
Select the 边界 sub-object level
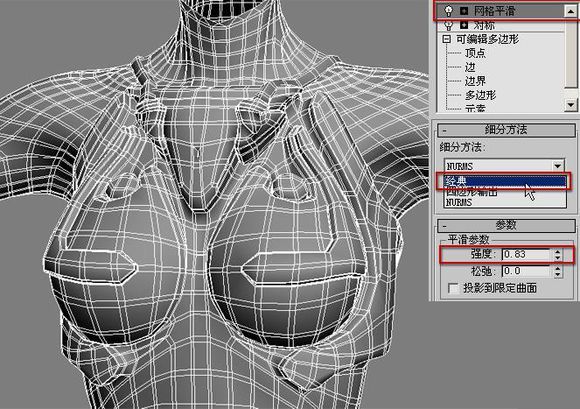pyautogui.click(x=475, y=81)
